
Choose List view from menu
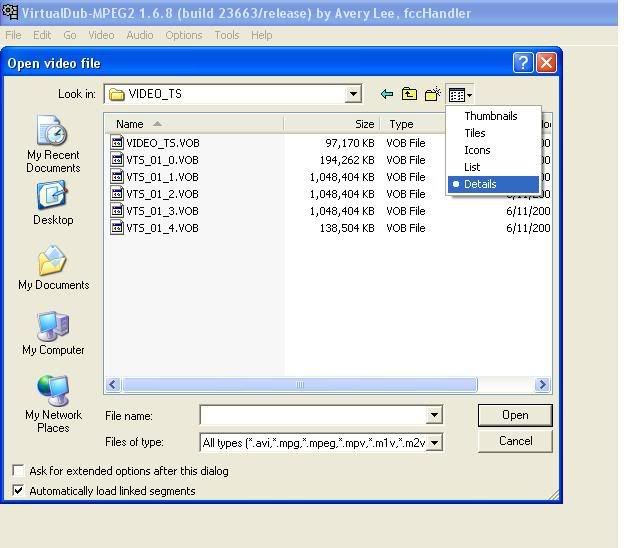[493, 167]
